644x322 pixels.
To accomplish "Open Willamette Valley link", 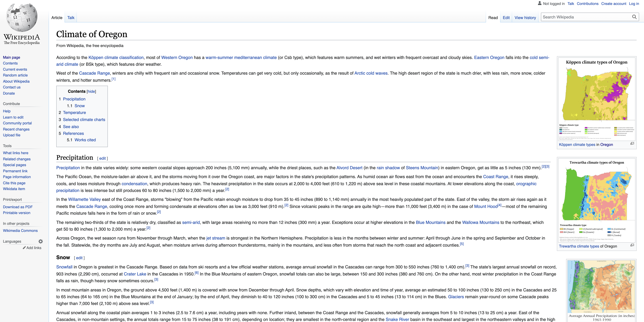I will (x=85, y=199).
